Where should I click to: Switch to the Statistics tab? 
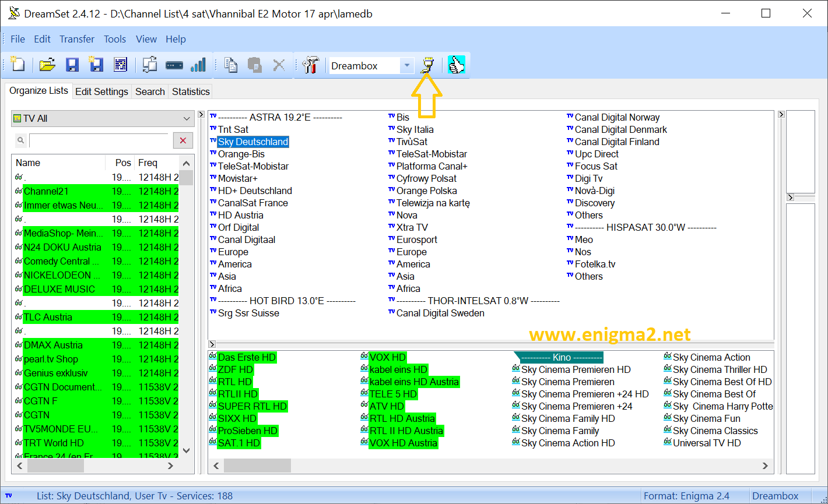tap(191, 91)
